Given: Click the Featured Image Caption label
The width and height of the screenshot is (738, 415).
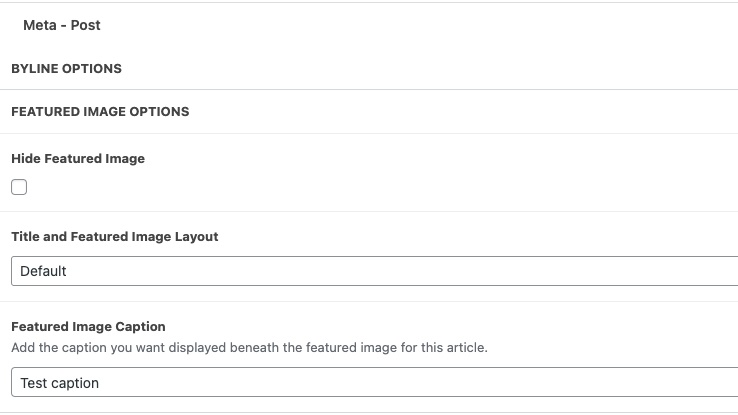Looking at the screenshot, I should 88,326.
